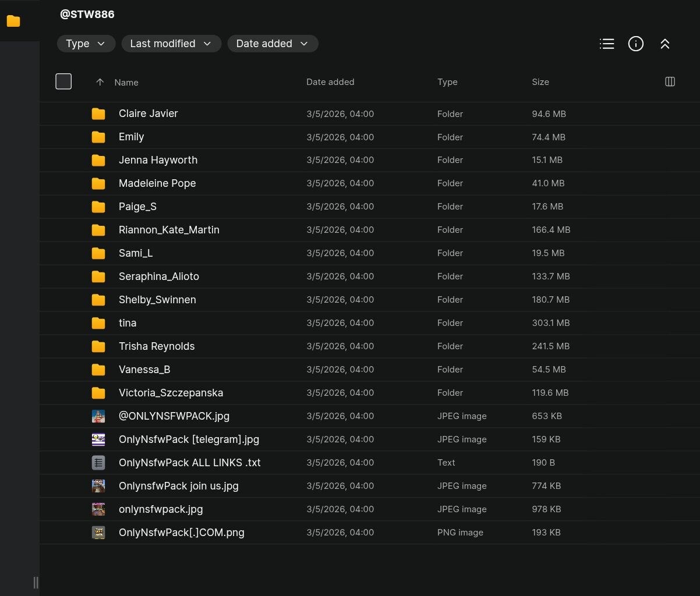Select the 653 KB JPEG thumbnail

pos(98,416)
